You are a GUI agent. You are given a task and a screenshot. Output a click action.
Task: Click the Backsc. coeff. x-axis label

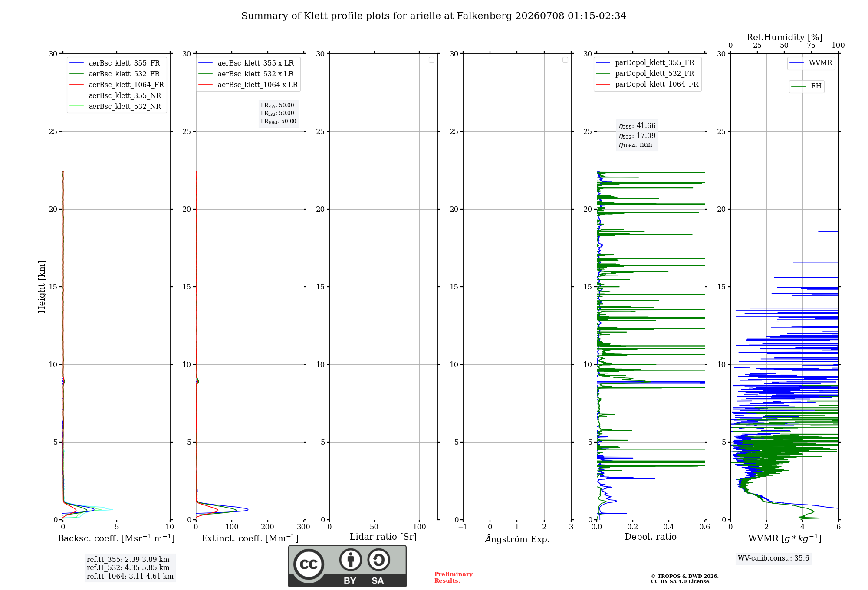[116, 538]
